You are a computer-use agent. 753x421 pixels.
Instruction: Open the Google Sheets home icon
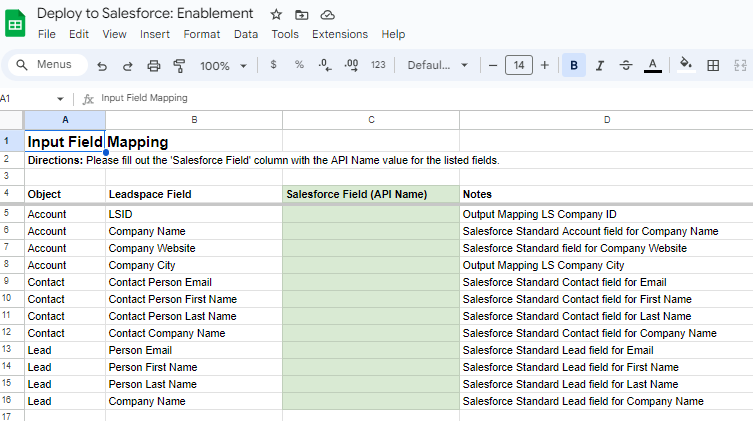15,24
